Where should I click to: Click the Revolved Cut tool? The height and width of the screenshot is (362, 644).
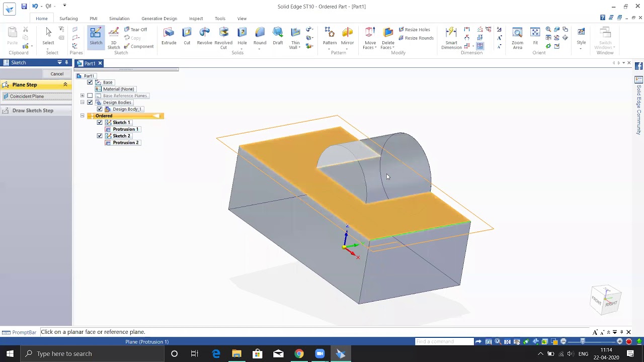(223, 38)
